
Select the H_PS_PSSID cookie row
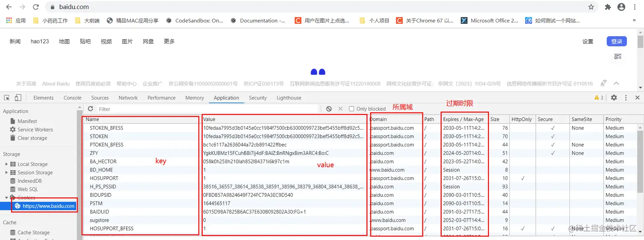[360, 186]
